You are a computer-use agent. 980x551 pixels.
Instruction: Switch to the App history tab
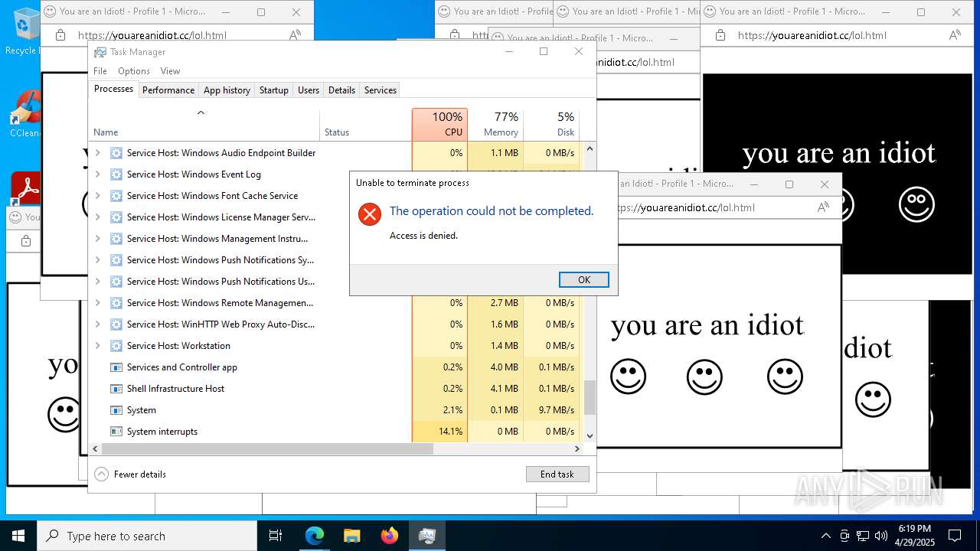pyautogui.click(x=227, y=90)
